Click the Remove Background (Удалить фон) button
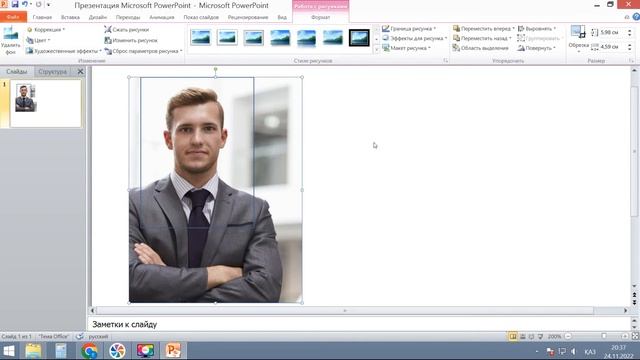This screenshot has width=640, height=360. (x=11, y=40)
